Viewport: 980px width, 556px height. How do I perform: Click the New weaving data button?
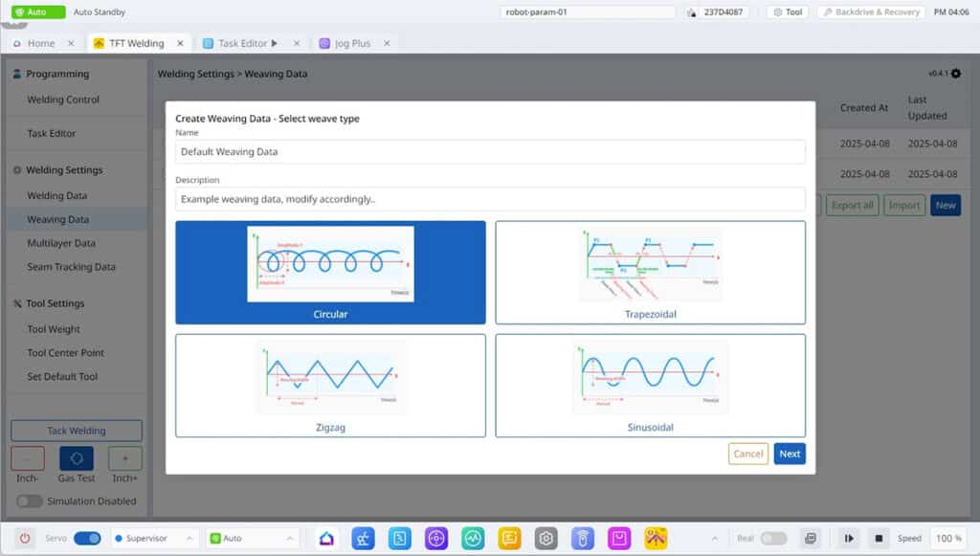pyautogui.click(x=945, y=206)
